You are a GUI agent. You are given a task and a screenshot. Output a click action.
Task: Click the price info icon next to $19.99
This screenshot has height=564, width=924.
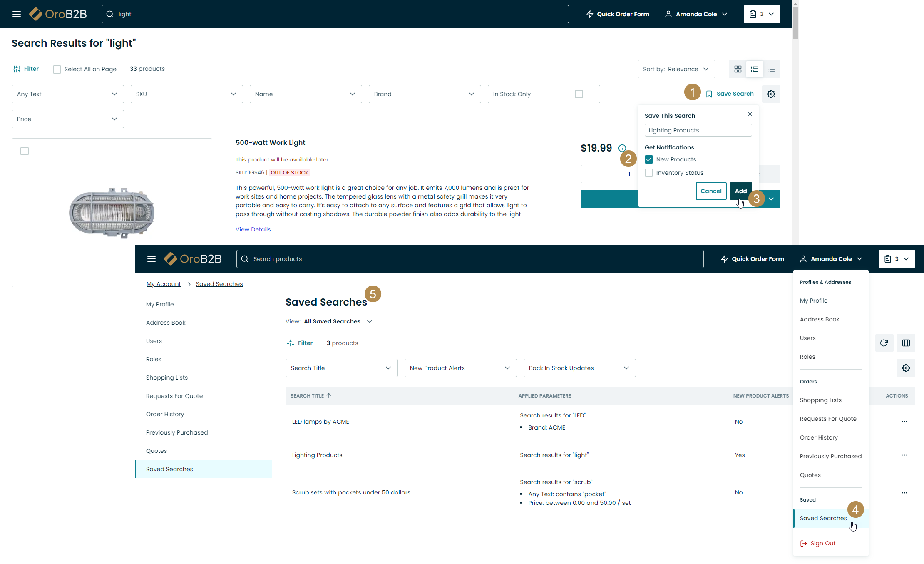[x=622, y=148]
